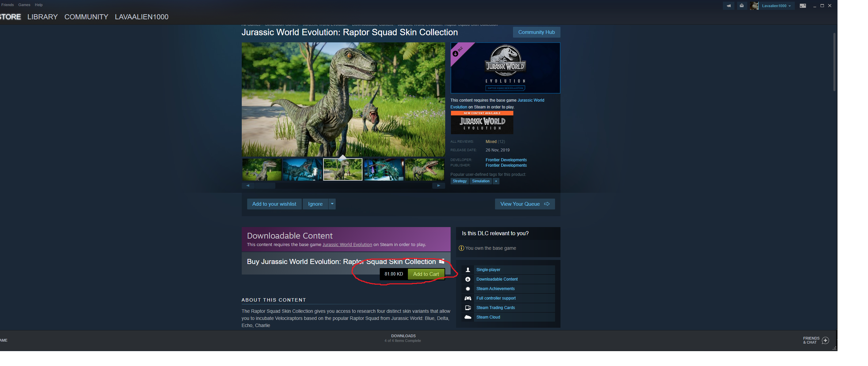The width and height of the screenshot is (868, 366).
Task: Click the thumbnail strip left arrow
Action: [x=248, y=186]
